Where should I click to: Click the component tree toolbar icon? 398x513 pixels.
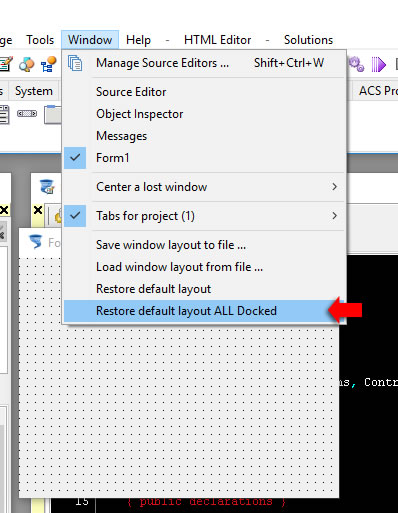[x=48, y=64]
